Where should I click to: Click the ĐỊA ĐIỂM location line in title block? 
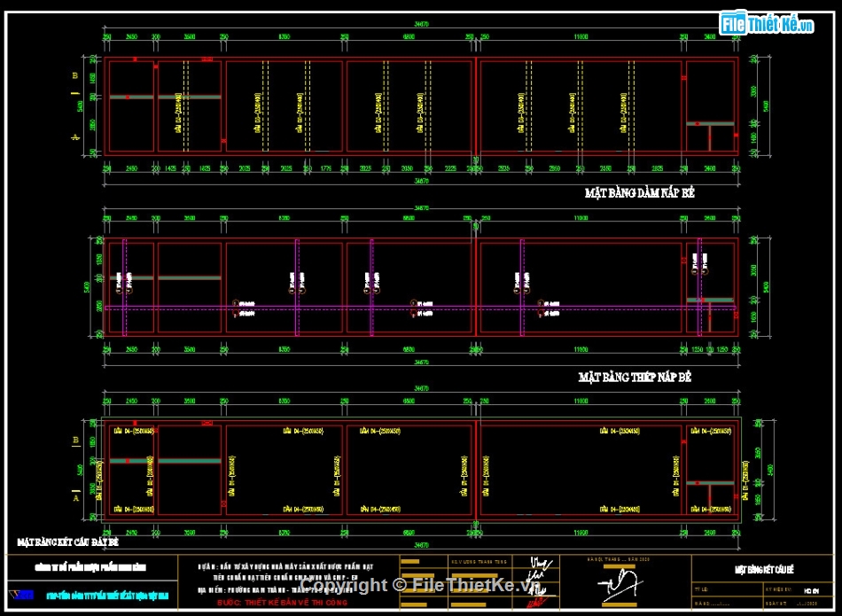(x=275, y=589)
